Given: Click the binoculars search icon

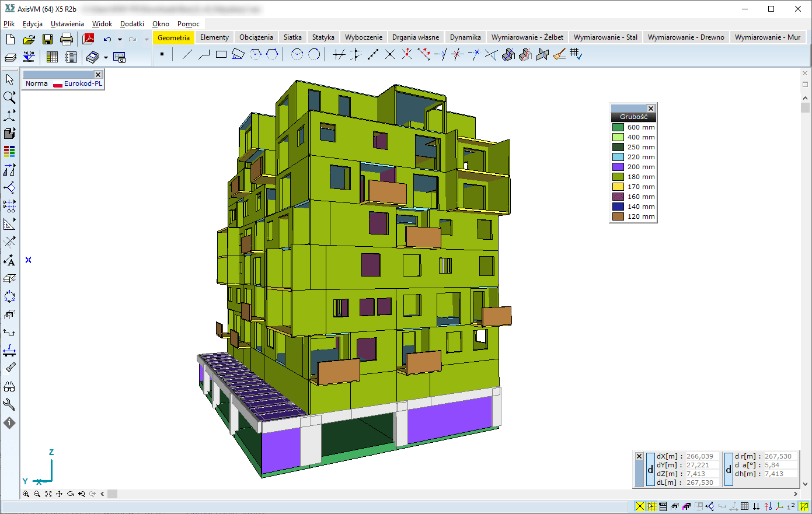Looking at the screenshot, I should 9,387.
